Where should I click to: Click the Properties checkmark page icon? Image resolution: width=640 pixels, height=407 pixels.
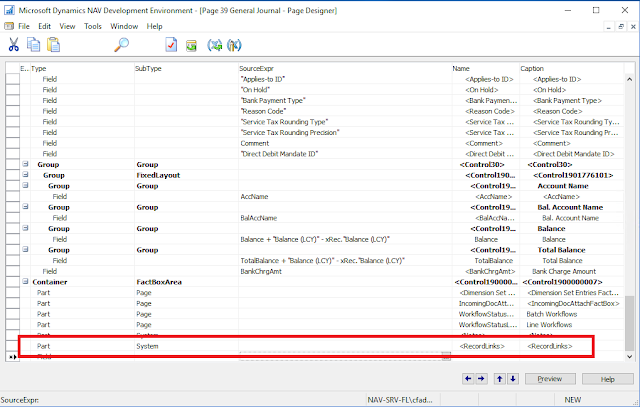click(x=171, y=45)
